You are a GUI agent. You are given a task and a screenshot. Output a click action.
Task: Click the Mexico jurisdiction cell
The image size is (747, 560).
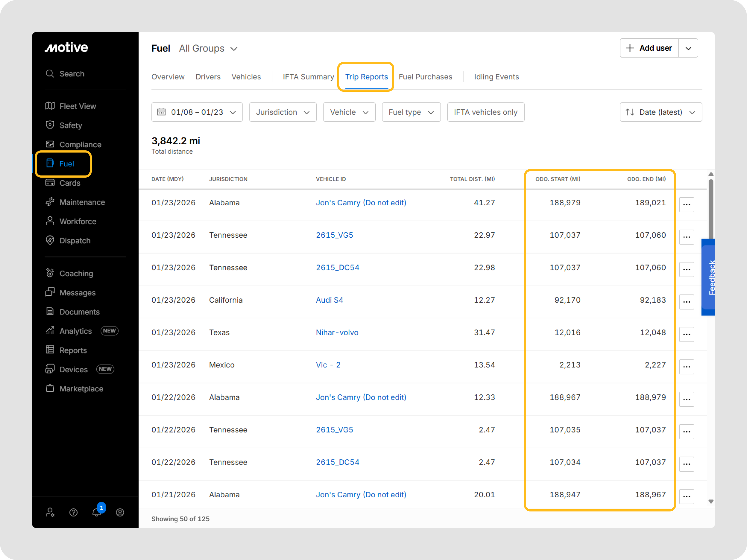click(221, 365)
